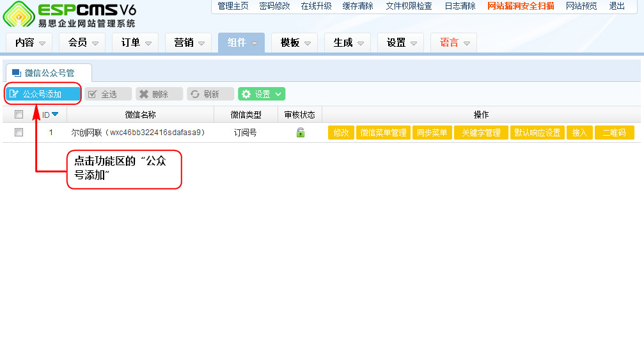Click the 退出 logout link
The image size is (644, 356).
tap(617, 6)
